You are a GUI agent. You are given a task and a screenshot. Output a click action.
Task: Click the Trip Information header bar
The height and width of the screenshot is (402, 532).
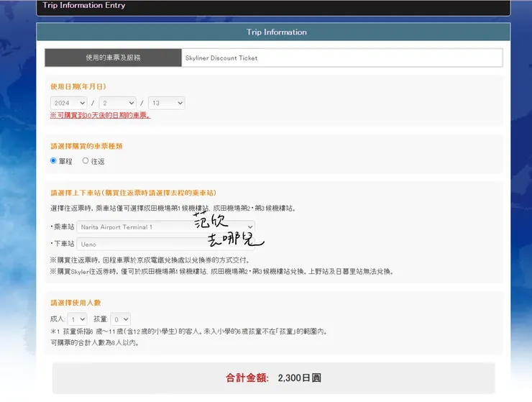pos(273,32)
